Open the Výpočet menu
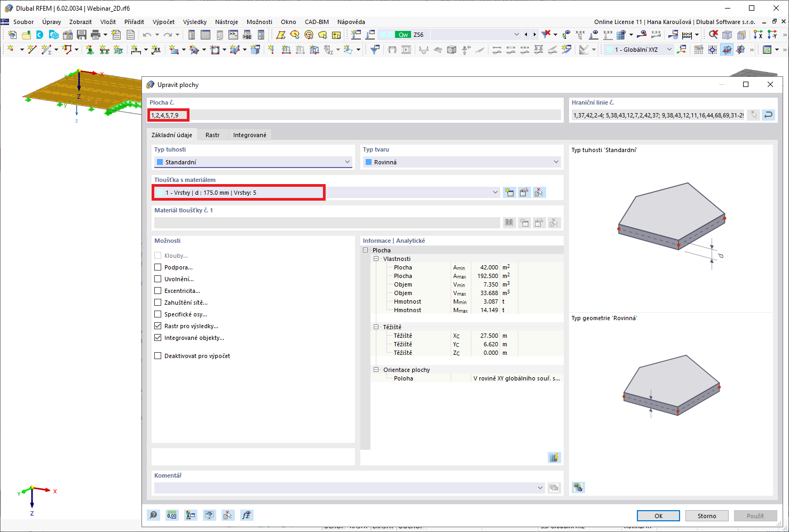789x532 pixels. point(163,22)
